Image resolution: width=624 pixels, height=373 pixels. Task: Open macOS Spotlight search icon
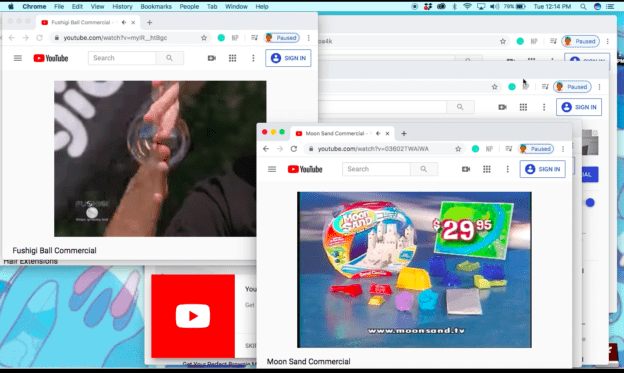[x=583, y=6]
